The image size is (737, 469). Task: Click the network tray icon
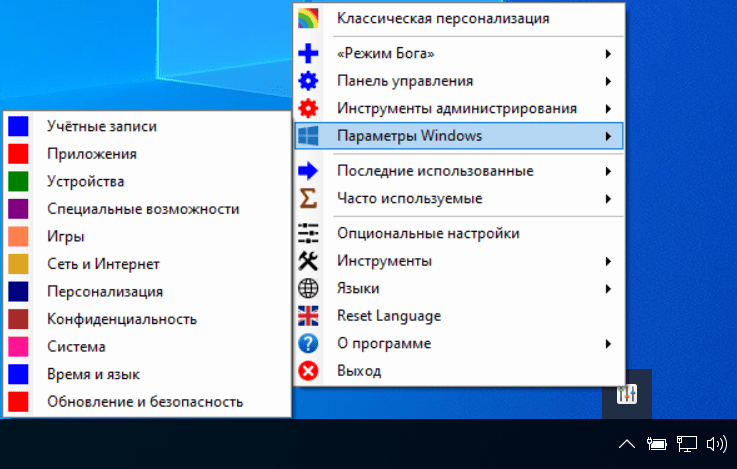tap(687, 444)
